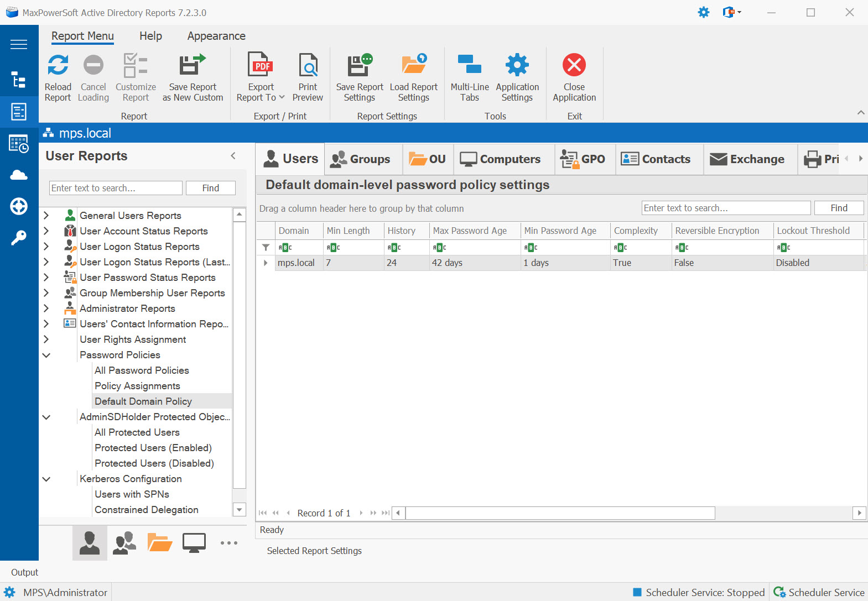
Task: Select All Password Policies report
Action: (x=142, y=370)
